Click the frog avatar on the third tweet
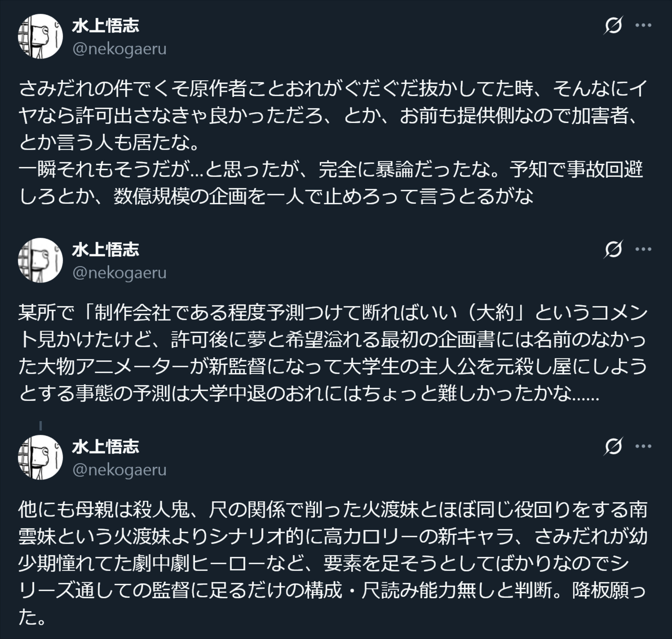The width and height of the screenshot is (672, 639). point(40,457)
